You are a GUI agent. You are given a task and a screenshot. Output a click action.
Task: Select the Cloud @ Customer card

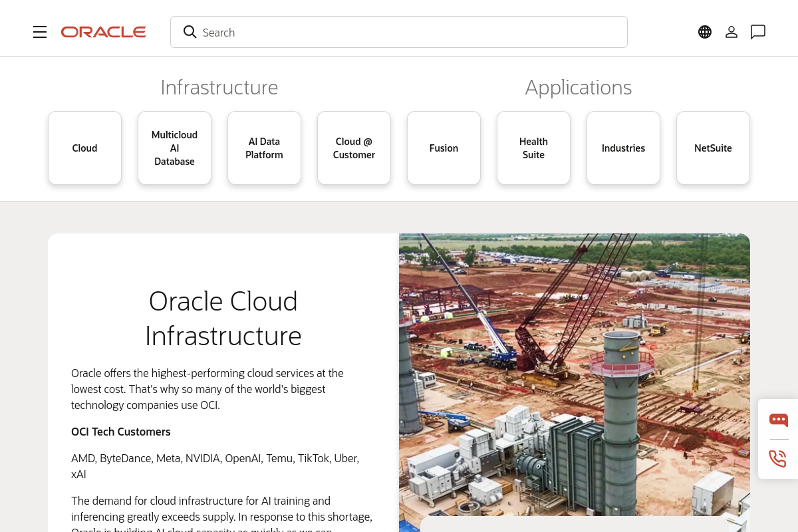pyautogui.click(x=354, y=148)
